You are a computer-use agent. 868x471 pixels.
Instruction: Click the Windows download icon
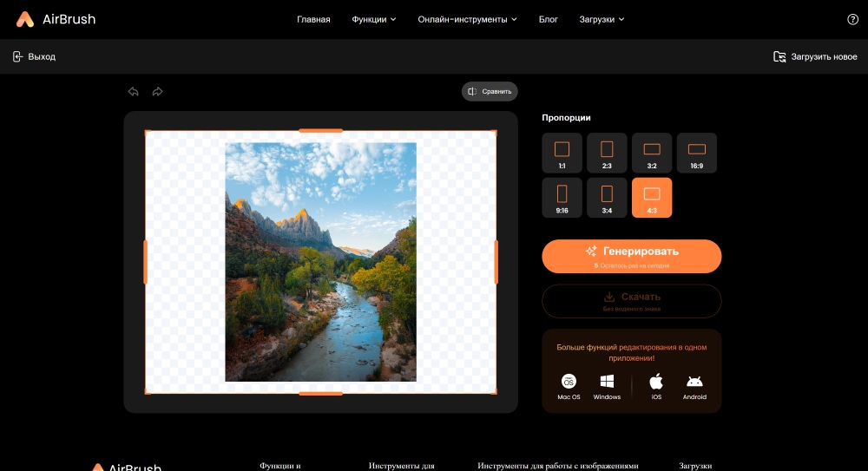(607, 383)
